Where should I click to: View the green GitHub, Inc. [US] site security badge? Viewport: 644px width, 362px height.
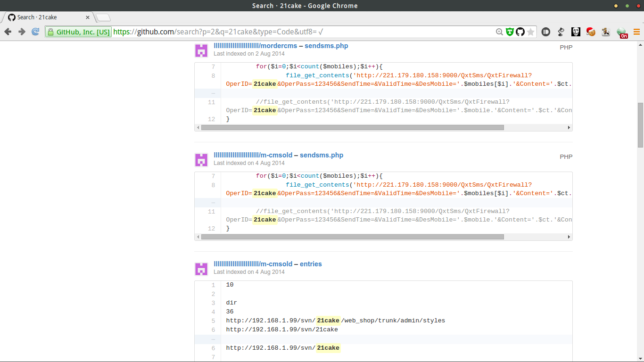(78, 32)
